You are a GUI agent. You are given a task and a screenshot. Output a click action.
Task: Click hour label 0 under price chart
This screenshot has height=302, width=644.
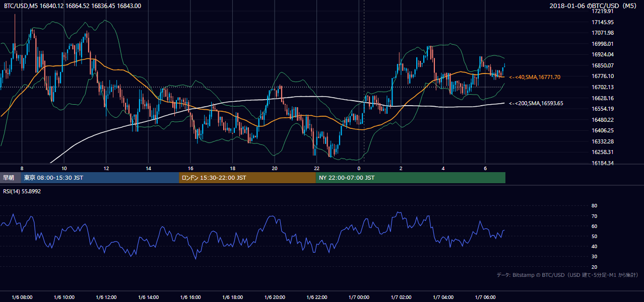[359, 168]
